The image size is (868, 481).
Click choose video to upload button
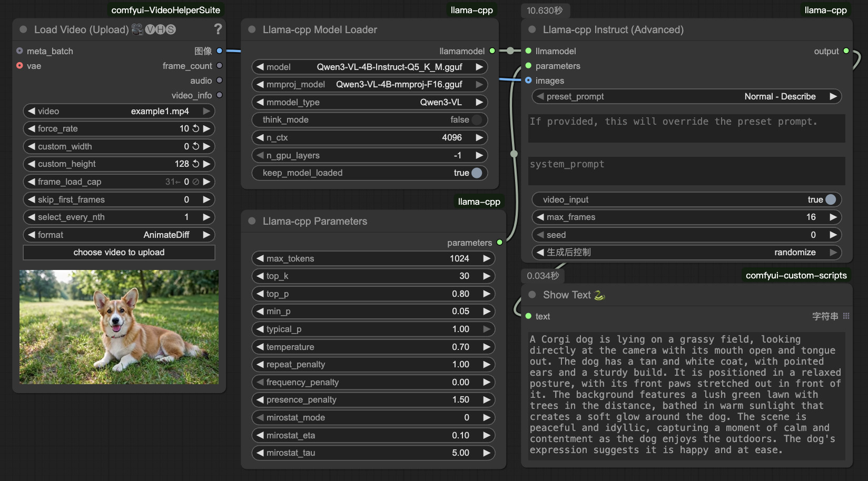(119, 252)
